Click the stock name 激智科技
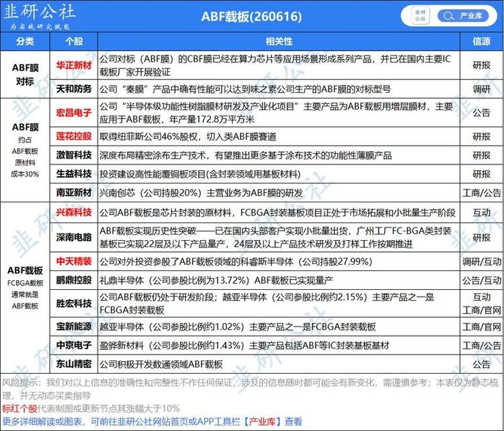Viewport: 504px width, 431px height. pyautogui.click(x=74, y=155)
